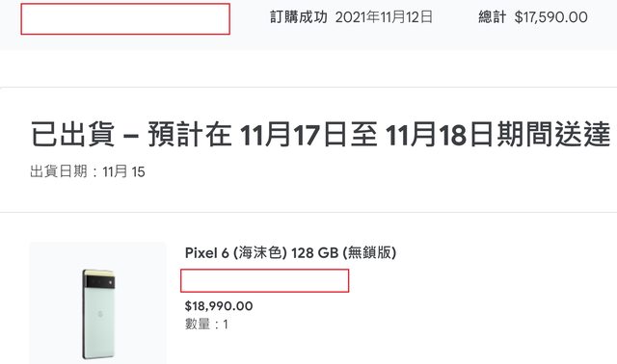Click the 訂購成功 status label
Image resolution: width=617 pixels, height=364 pixels.
[x=299, y=17]
